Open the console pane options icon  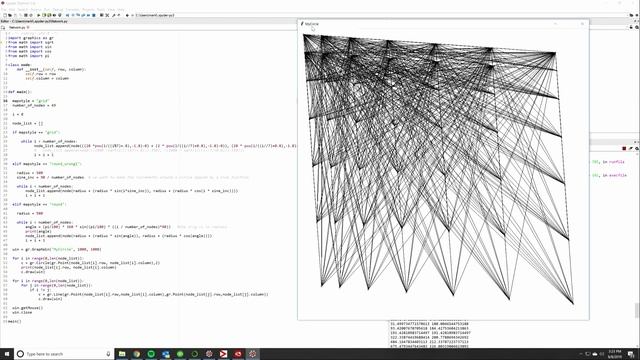pos(637,148)
